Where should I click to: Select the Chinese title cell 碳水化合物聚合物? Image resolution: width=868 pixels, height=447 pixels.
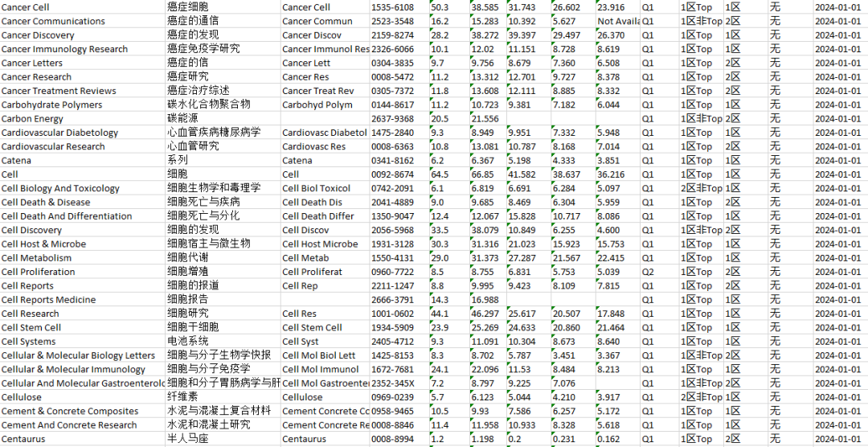point(208,105)
